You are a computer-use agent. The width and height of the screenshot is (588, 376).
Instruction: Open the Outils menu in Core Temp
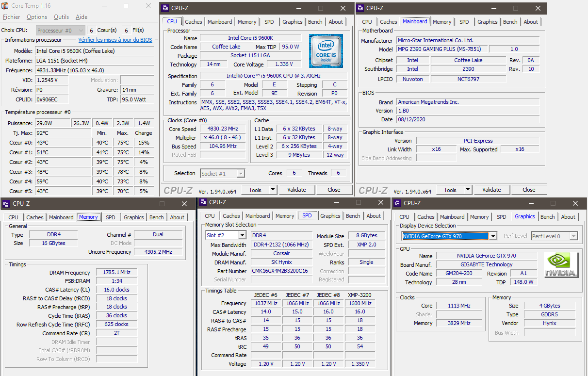point(61,17)
